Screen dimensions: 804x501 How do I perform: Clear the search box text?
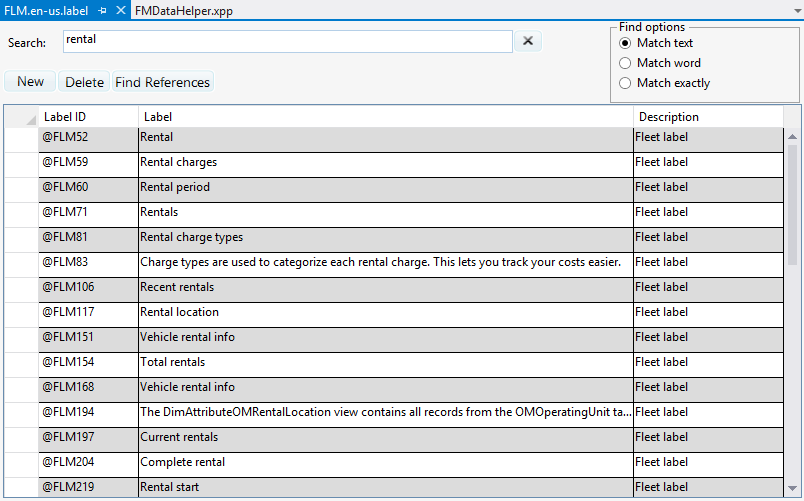[x=528, y=41]
